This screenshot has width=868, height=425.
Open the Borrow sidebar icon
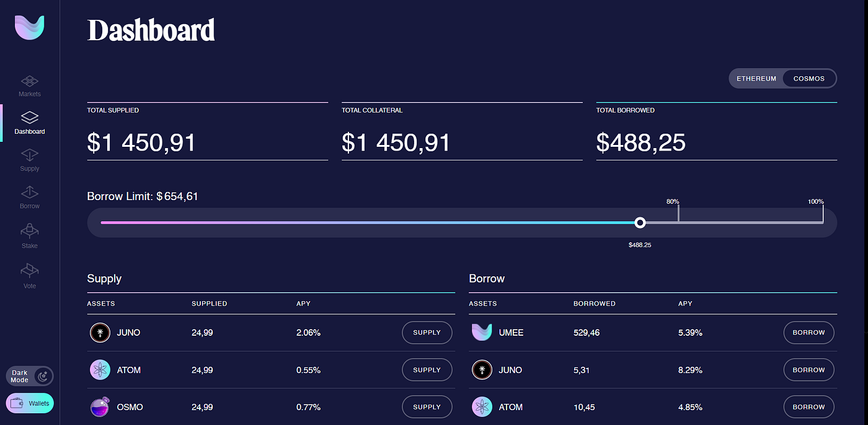30,192
